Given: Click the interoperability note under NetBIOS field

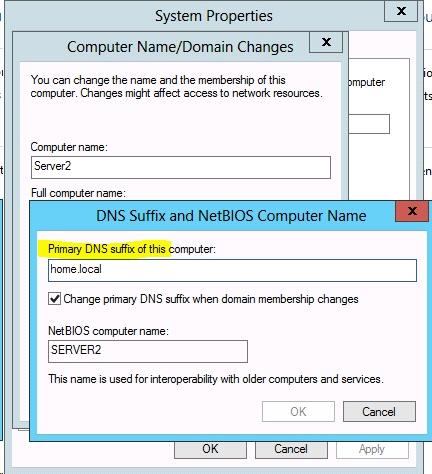Looking at the screenshot, I should 216,379.
